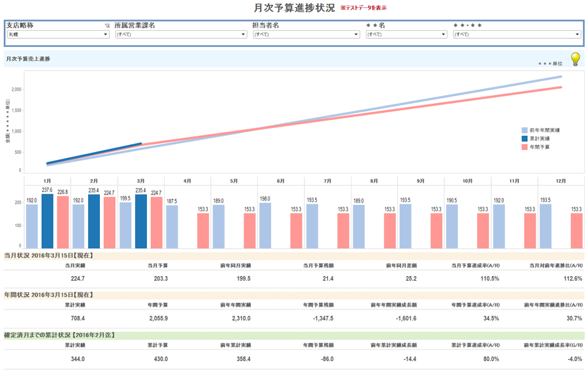Click the 3月 budget bar labeled 224.7
Image resolution: width=588 pixels, height=372 pixels.
tap(157, 222)
